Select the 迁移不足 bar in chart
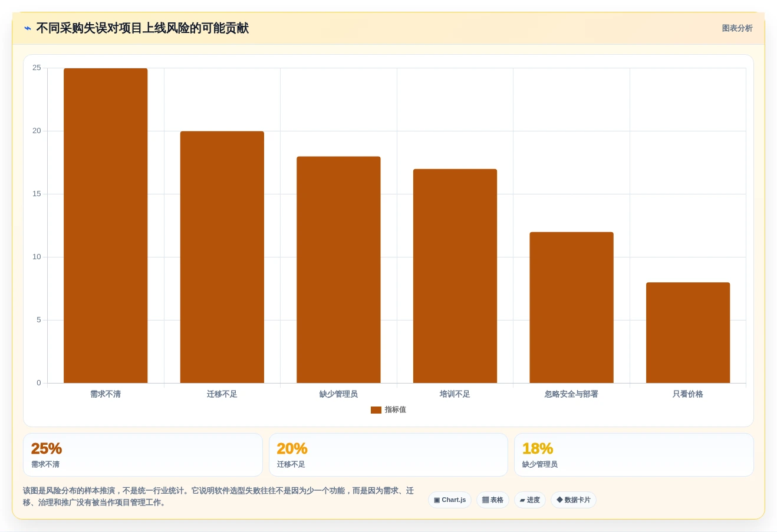Image resolution: width=777 pixels, height=532 pixels. (222, 257)
